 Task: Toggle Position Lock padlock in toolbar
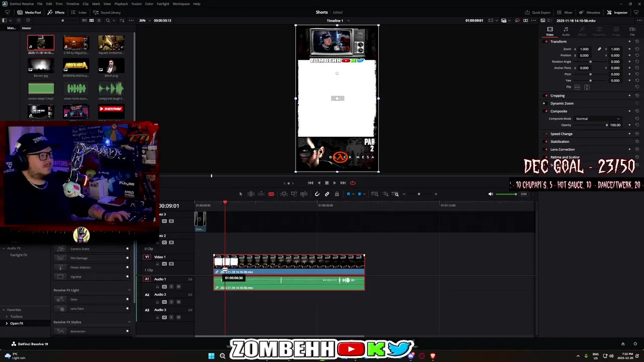click(x=337, y=194)
